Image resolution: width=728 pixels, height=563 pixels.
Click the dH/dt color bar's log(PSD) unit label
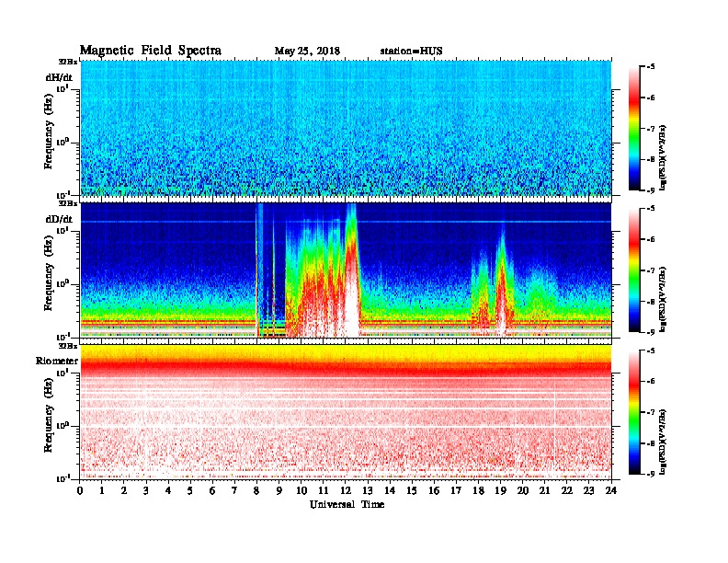pyautogui.click(x=663, y=158)
